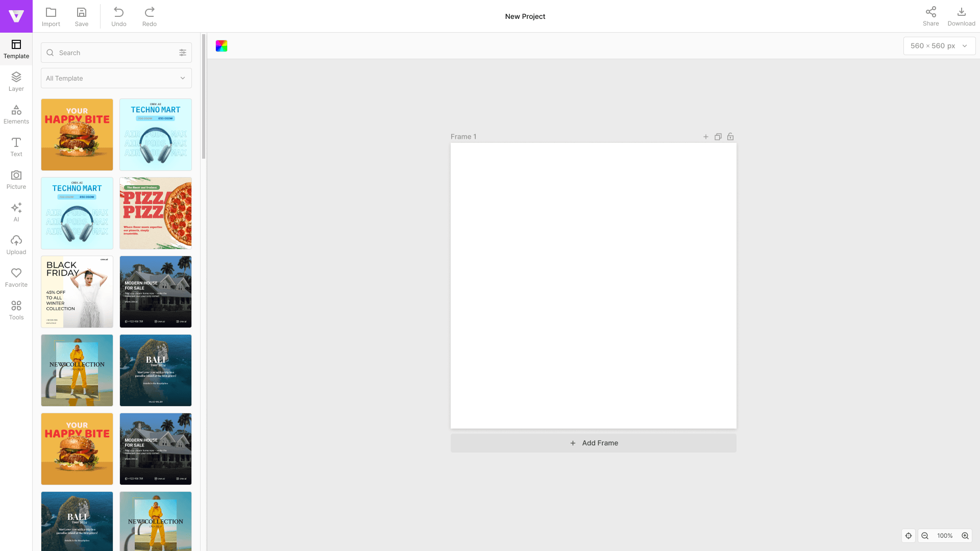The image size is (980, 551).
Task: Toggle the lock on Frame 1
Action: [x=730, y=137]
